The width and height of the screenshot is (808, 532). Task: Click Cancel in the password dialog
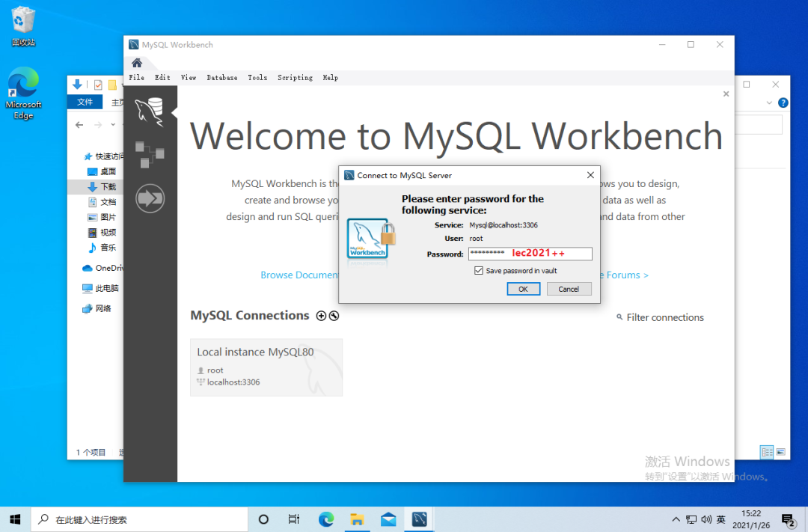tap(569, 290)
